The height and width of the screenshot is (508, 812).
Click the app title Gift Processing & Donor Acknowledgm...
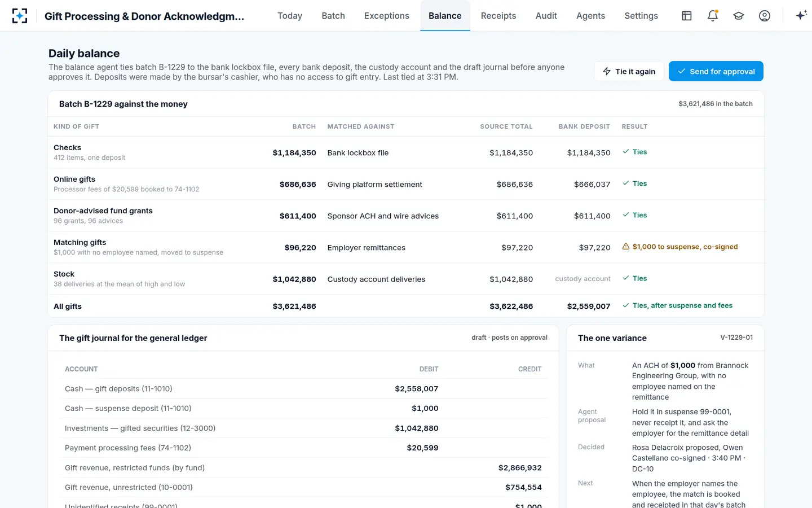pyautogui.click(x=144, y=16)
